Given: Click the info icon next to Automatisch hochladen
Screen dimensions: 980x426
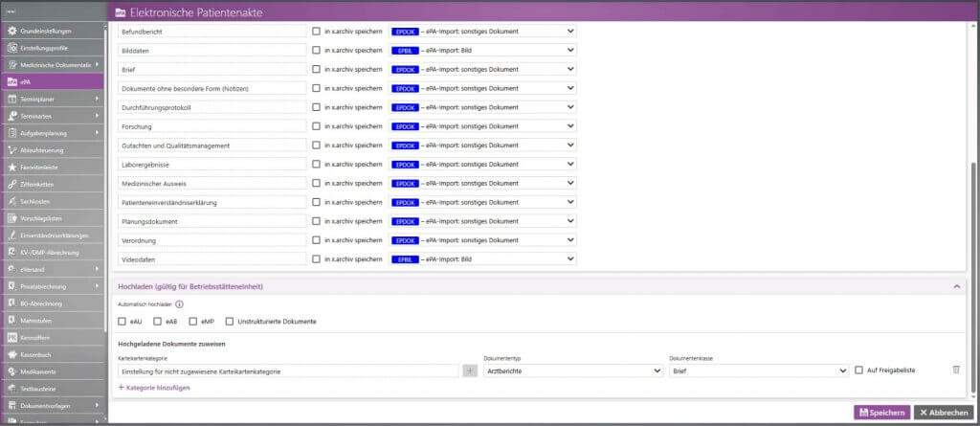Looking at the screenshot, I should 179,303.
